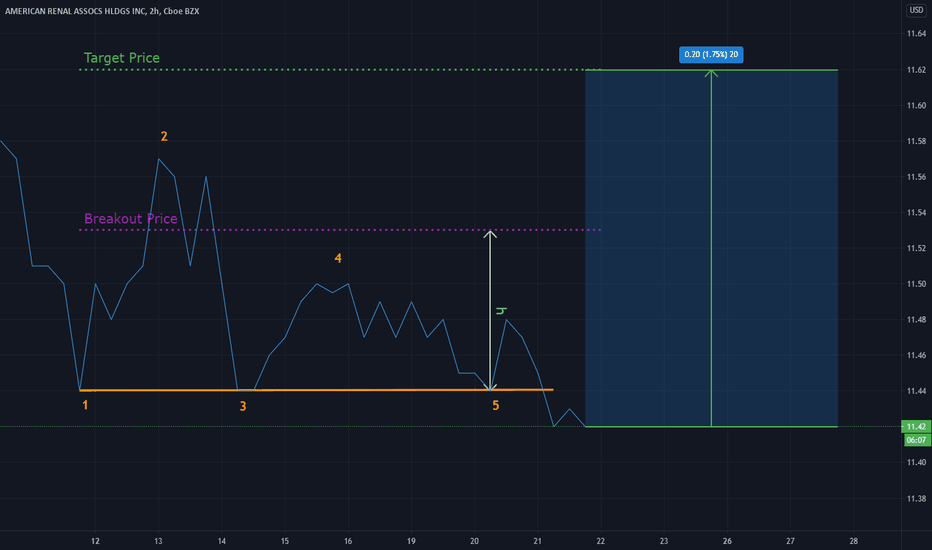This screenshot has height=550, width=932.
Task: Click date 13 on time axis
Action: click(x=158, y=541)
